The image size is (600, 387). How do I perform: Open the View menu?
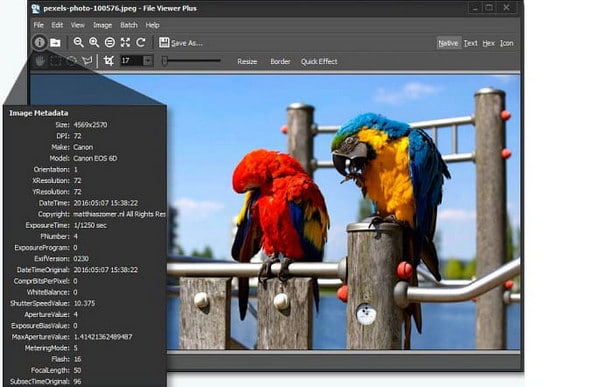pyautogui.click(x=77, y=25)
